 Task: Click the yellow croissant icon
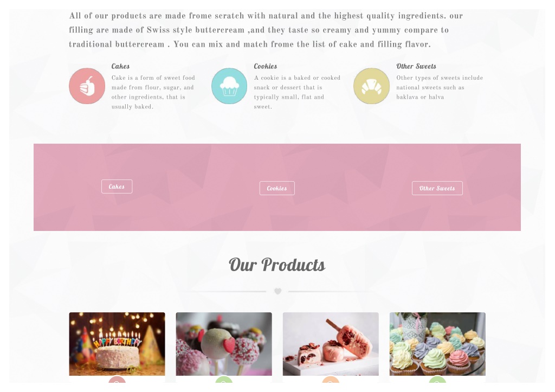click(372, 86)
